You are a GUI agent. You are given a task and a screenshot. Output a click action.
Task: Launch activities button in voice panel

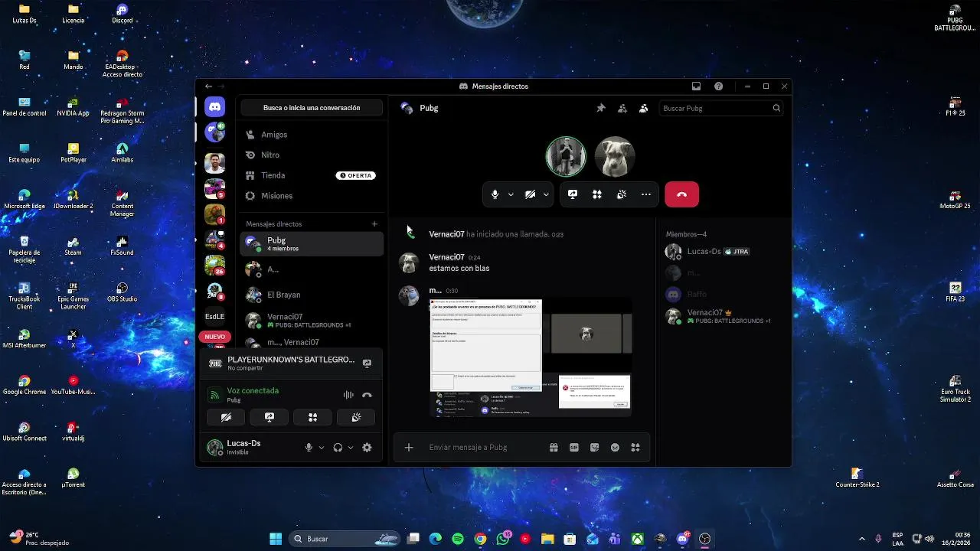tap(312, 417)
